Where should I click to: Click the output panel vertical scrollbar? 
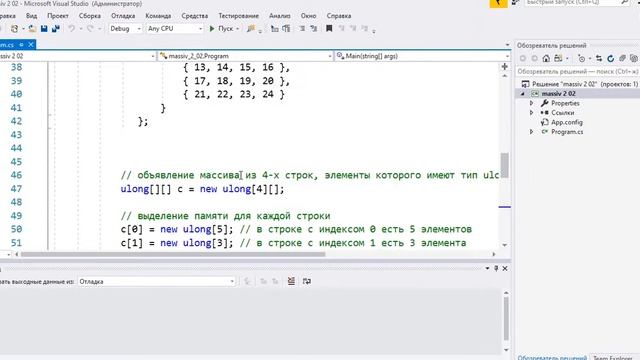click(x=506, y=319)
